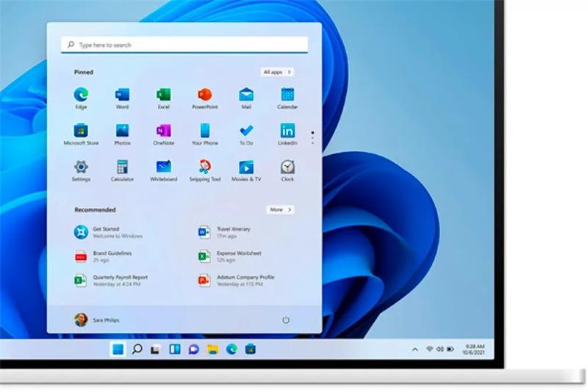588x392 pixels.
Task: Open Search from the taskbar
Action: click(137, 349)
